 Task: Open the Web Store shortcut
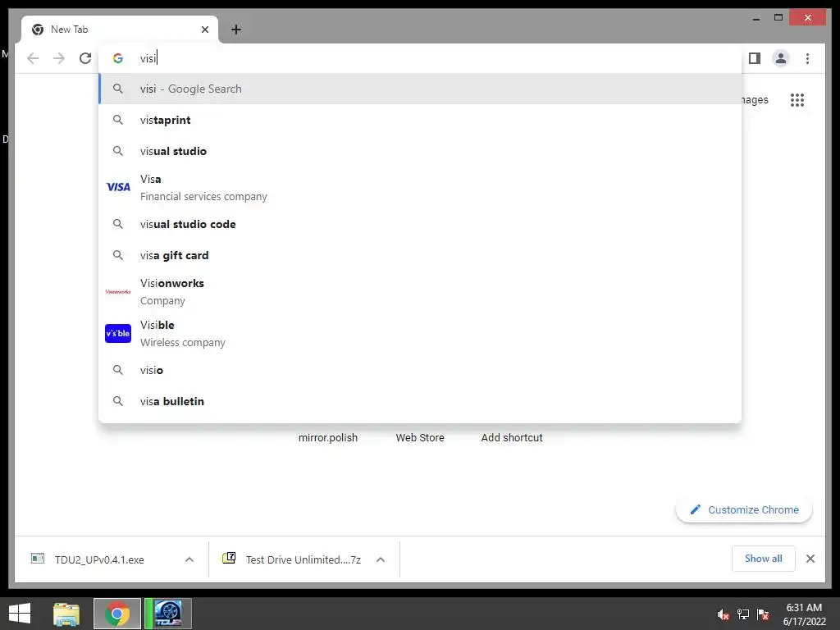click(x=420, y=438)
